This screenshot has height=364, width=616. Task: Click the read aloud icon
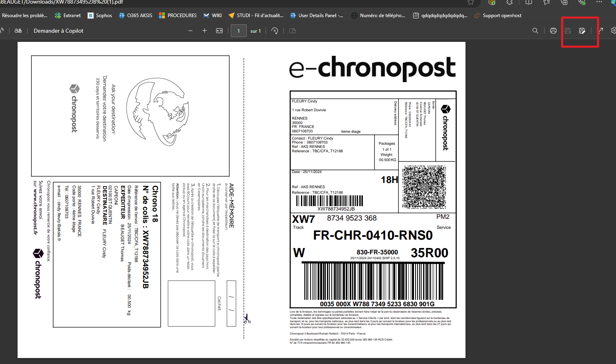2,31
